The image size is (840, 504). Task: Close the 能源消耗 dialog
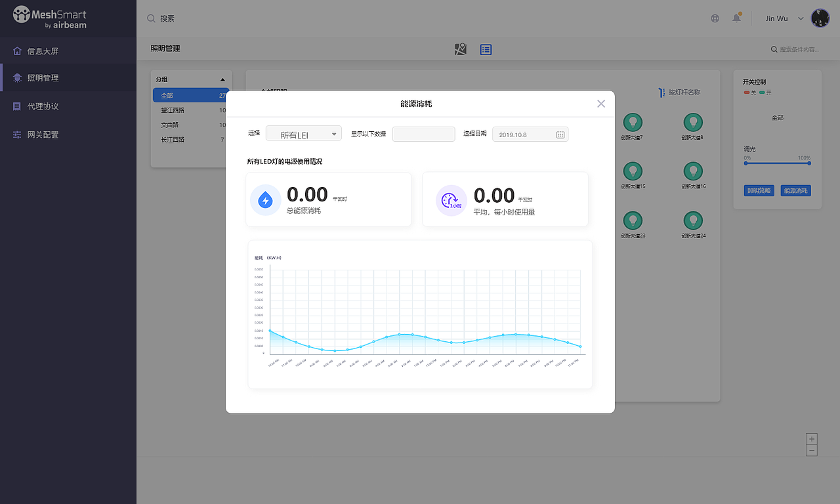601,104
